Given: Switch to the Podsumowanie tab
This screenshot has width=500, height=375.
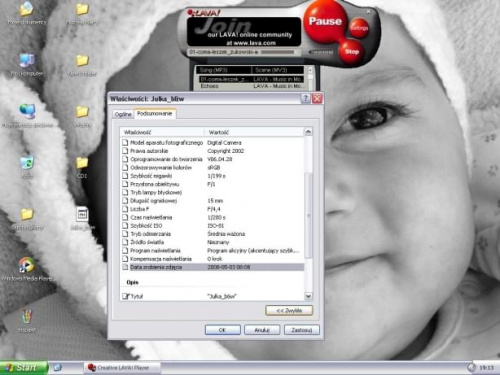Looking at the screenshot, I should pyautogui.click(x=155, y=114).
